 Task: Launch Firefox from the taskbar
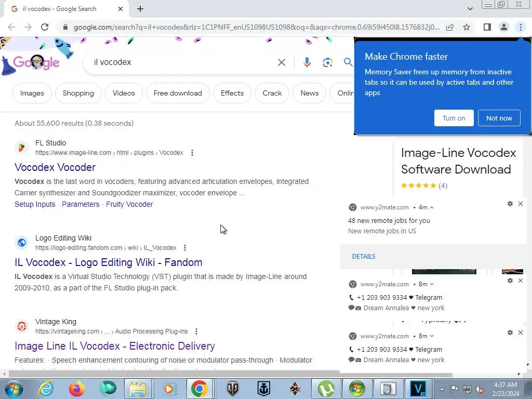coord(77,389)
